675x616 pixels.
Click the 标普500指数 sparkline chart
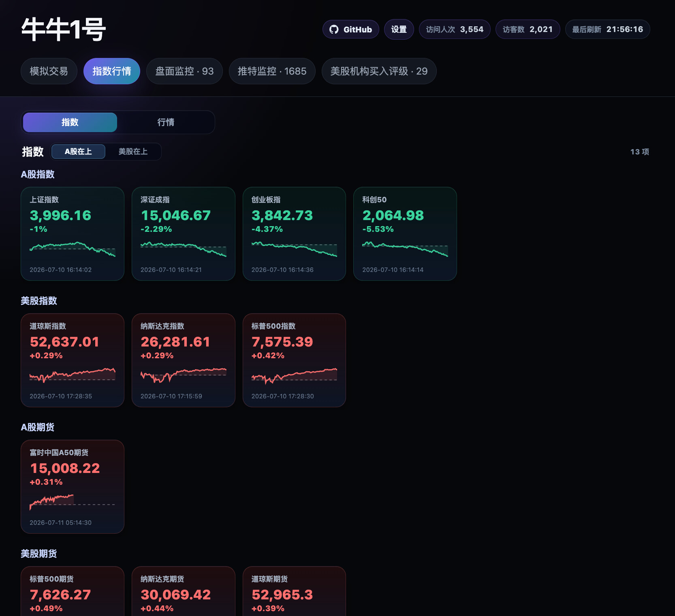click(x=294, y=376)
